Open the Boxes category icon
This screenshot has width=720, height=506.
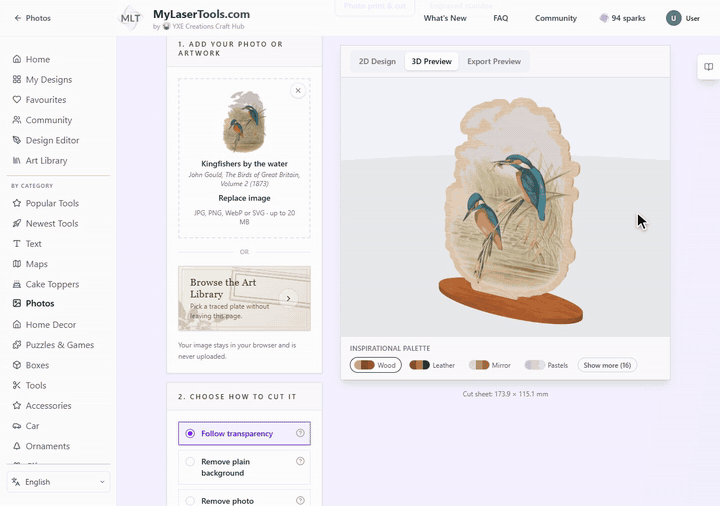click(17, 365)
